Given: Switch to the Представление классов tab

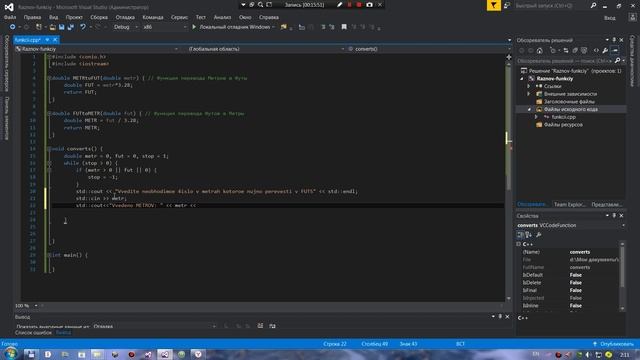Looking at the screenshot, I should (607, 204).
